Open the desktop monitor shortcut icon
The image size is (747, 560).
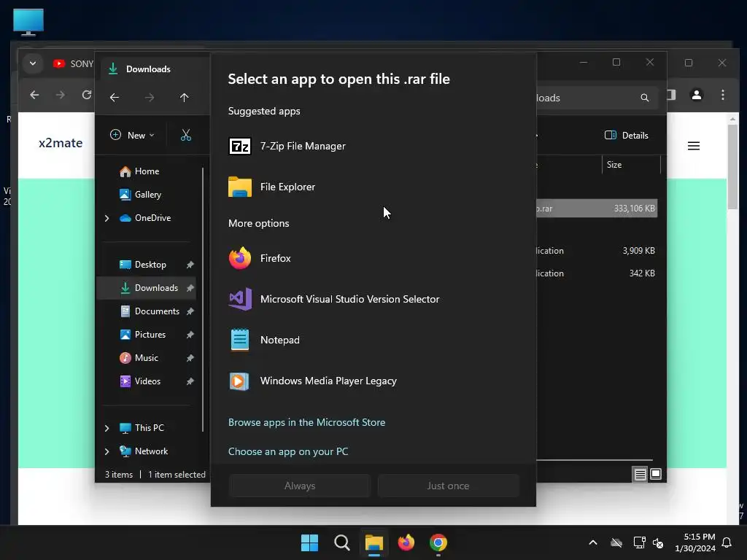pos(28,22)
